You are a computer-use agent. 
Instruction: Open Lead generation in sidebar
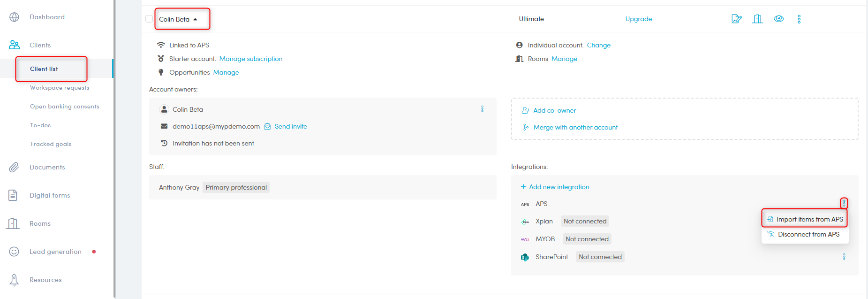pyautogui.click(x=55, y=252)
